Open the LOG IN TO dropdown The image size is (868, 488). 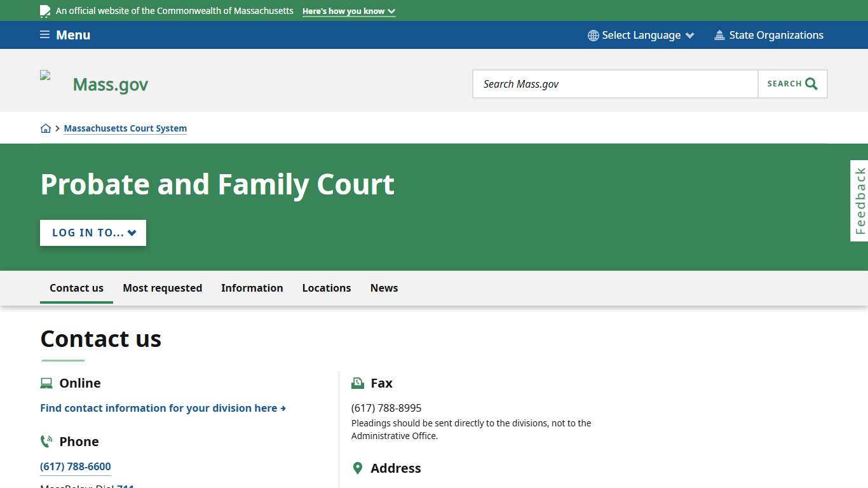(x=93, y=233)
